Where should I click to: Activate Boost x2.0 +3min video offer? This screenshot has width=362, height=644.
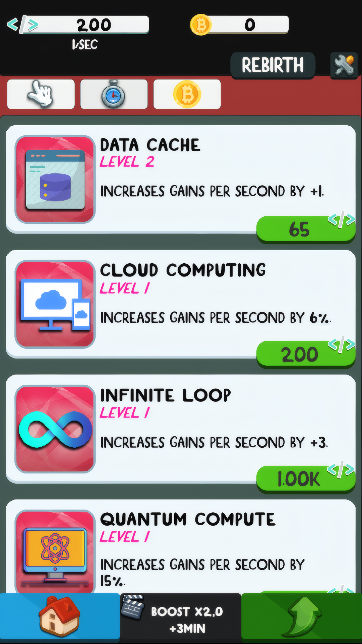pos(181,618)
